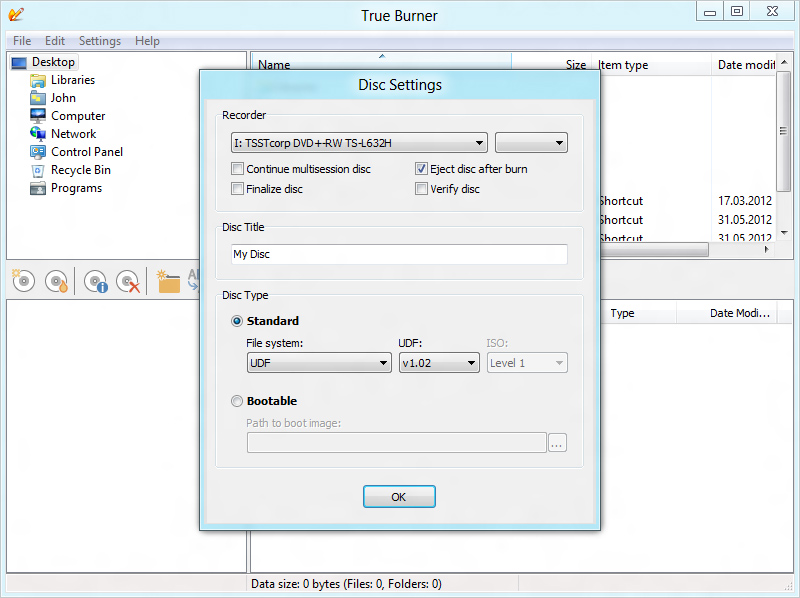This screenshot has height=598, width=800.
Task: Open the Settings menu
Action: click(x=99, y=41)
